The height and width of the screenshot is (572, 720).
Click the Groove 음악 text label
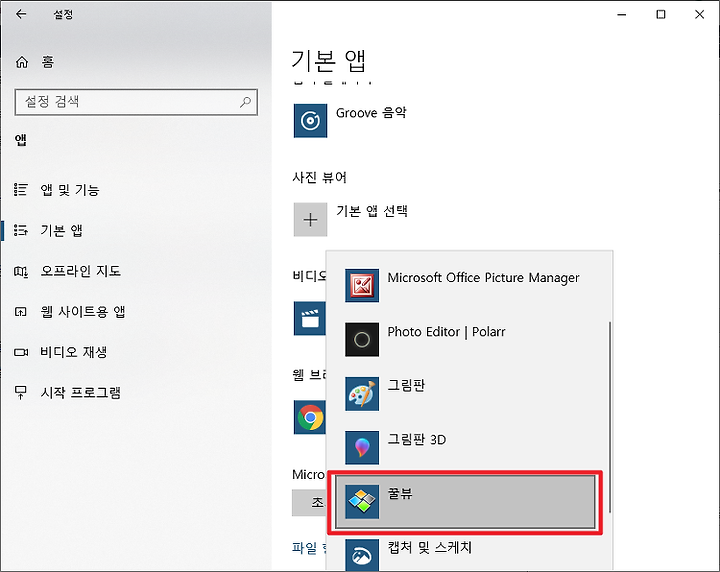click(x=371, y=113)
